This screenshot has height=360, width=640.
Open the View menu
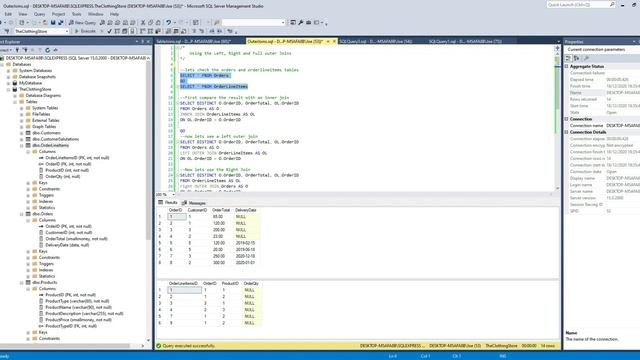pyautogui.click(x=22, y=14)
